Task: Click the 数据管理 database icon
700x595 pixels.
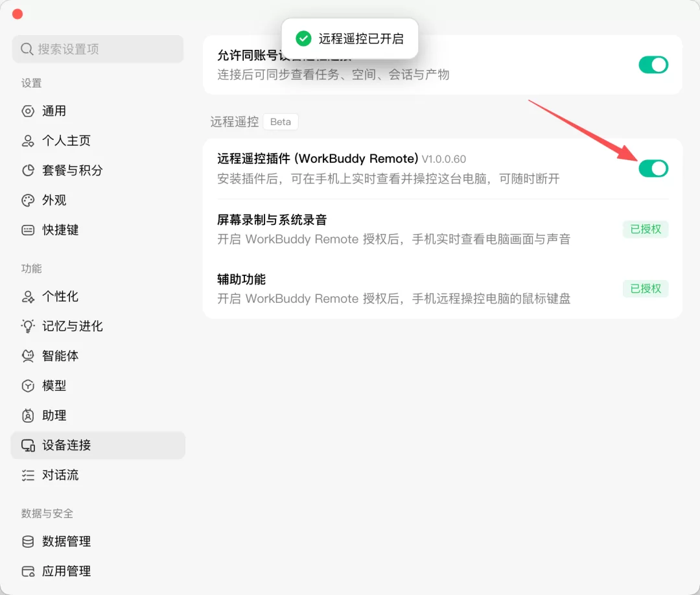Action: (x=28, y=541)
